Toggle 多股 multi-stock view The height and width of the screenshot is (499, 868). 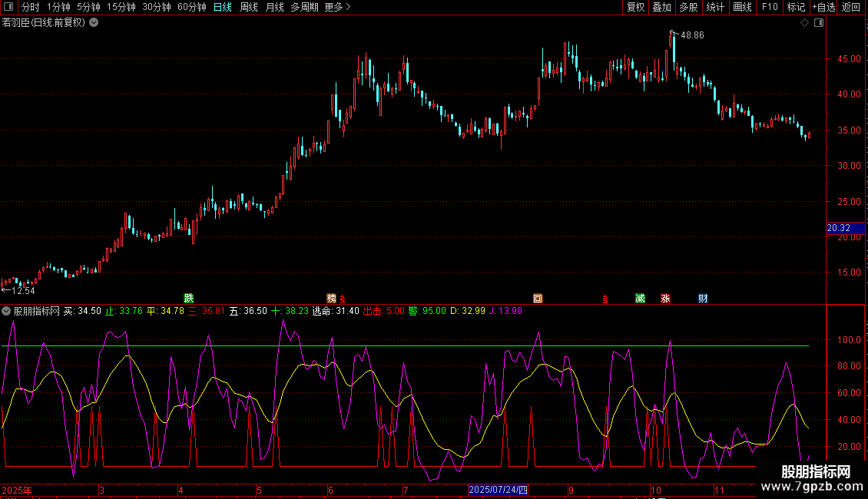pyautogui.click(x=688, y=7)
